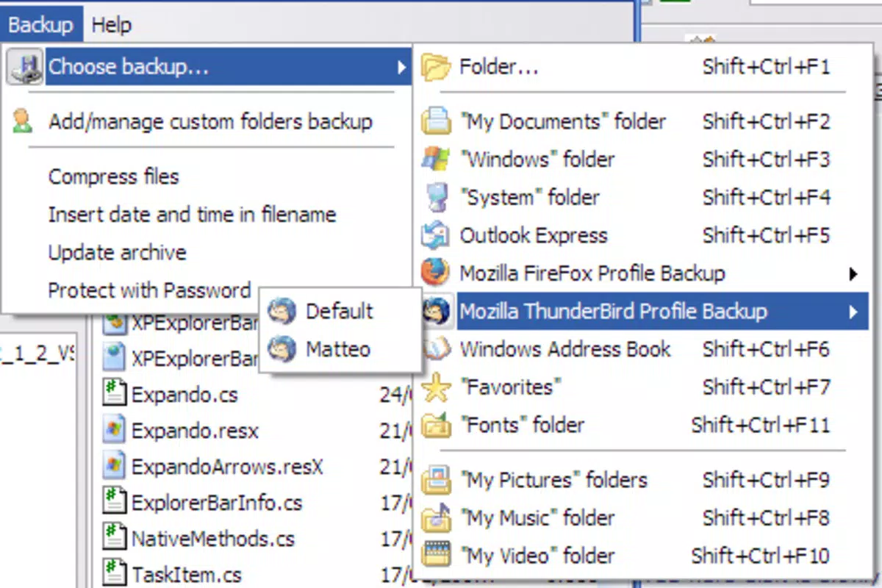Click the TaskItem.cs file icon
Screen dimensions: 882x588
pos(114,574)
